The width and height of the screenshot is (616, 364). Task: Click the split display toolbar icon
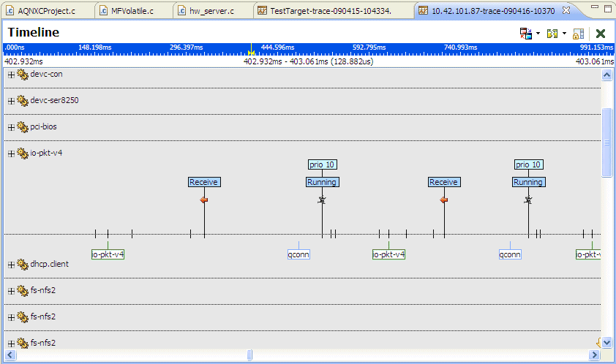click(552, 34)
